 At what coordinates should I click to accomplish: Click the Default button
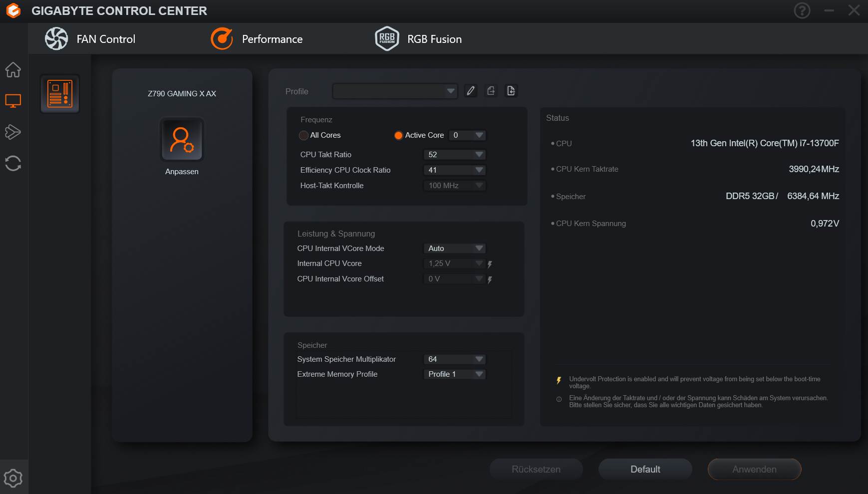pos(645,469)
